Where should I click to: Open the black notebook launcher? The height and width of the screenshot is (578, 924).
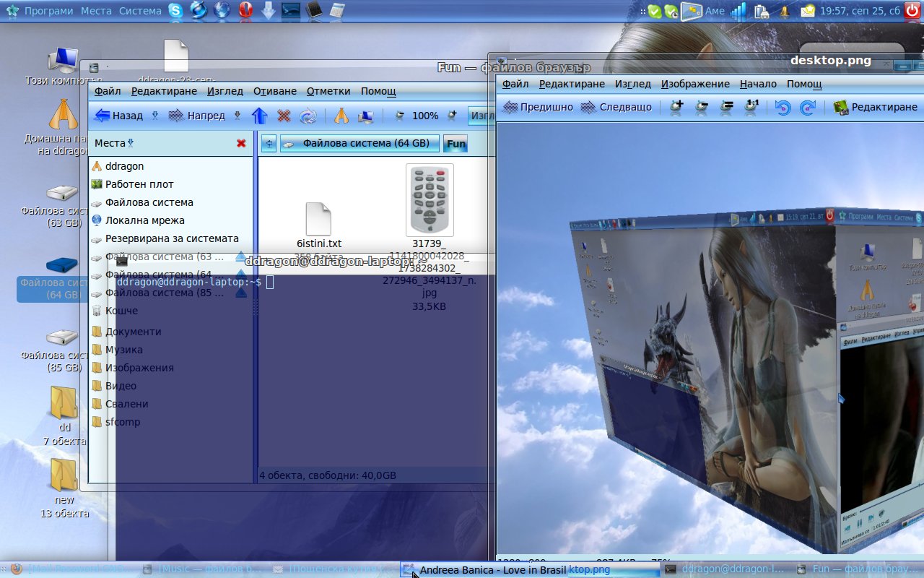pos(314,11)
